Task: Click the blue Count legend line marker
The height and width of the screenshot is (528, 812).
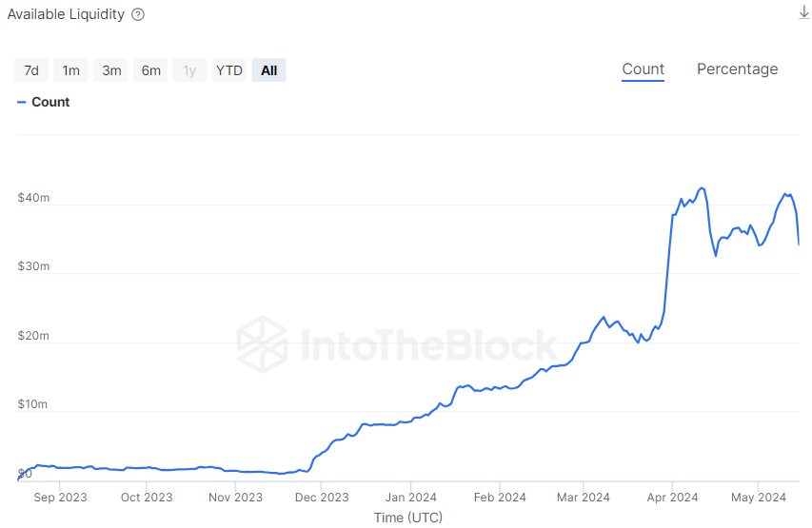Action: point(21,102)
